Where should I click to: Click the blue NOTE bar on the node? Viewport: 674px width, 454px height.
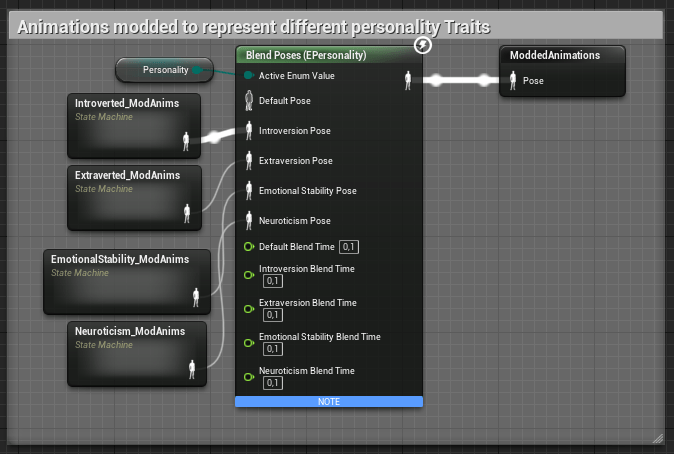[x=329, y=401]
